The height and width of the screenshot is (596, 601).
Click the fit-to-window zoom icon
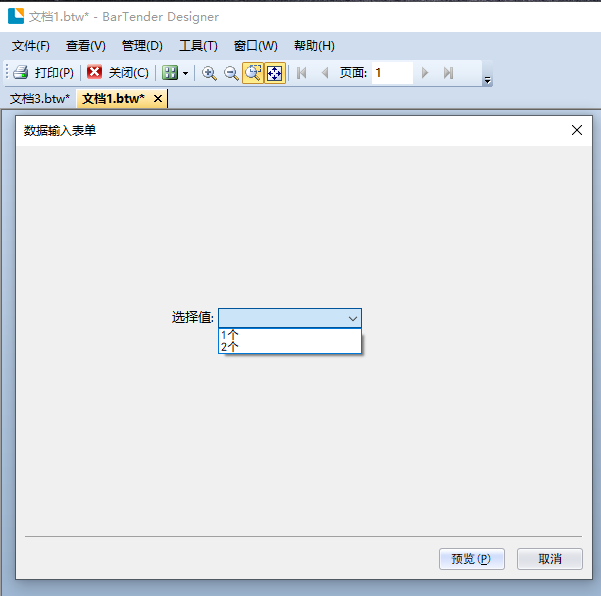tap(274, 73)
